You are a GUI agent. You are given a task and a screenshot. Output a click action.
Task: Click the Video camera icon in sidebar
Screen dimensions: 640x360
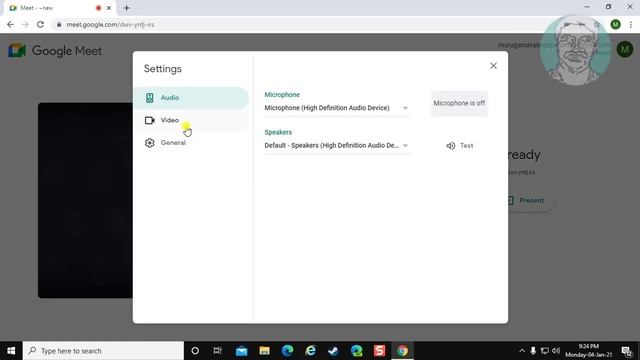(149, 120)
